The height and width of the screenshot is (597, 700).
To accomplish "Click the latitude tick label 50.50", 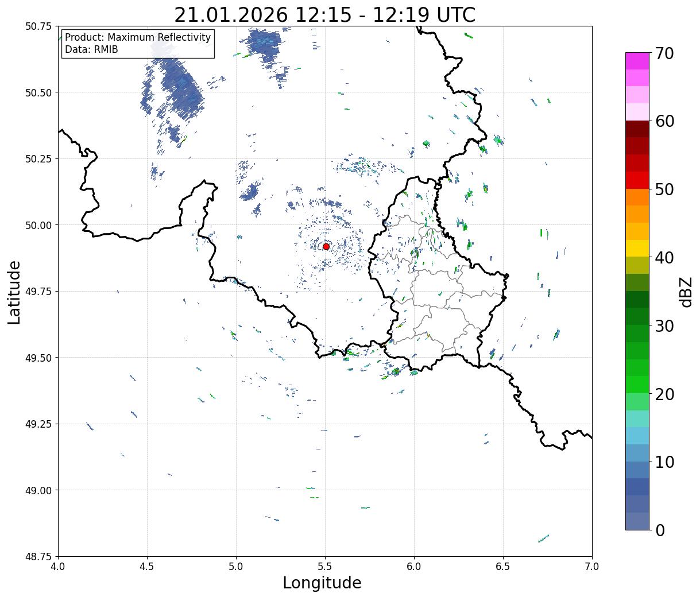I will click(38, 92).
